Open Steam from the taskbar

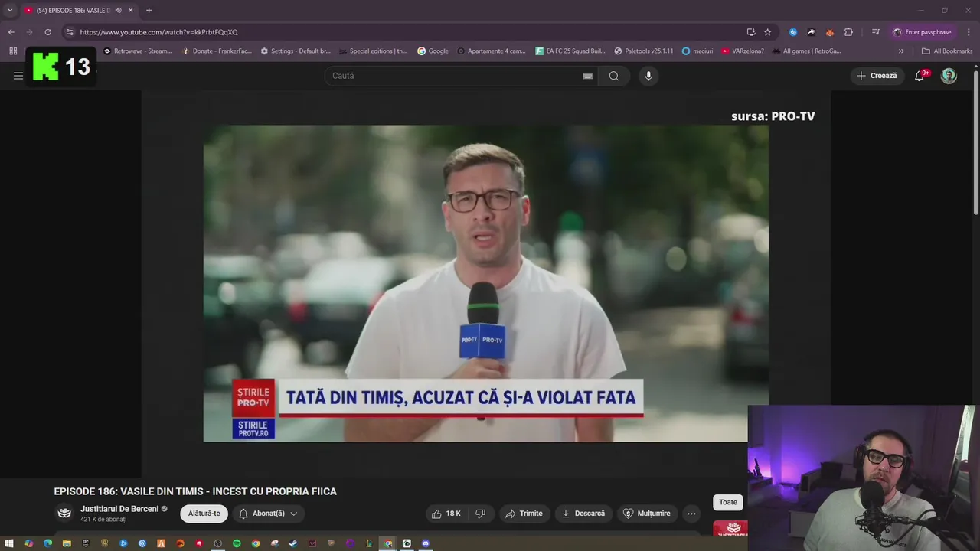[x=293, y=543]
